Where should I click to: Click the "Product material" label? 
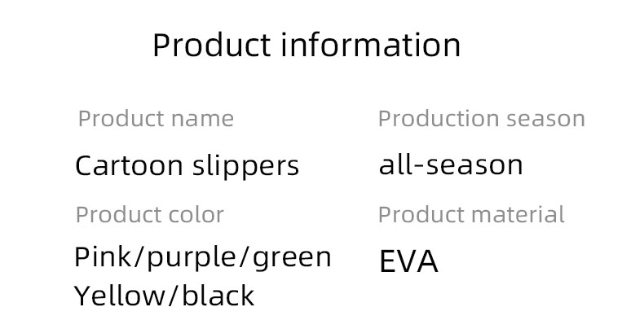(471, 215)
